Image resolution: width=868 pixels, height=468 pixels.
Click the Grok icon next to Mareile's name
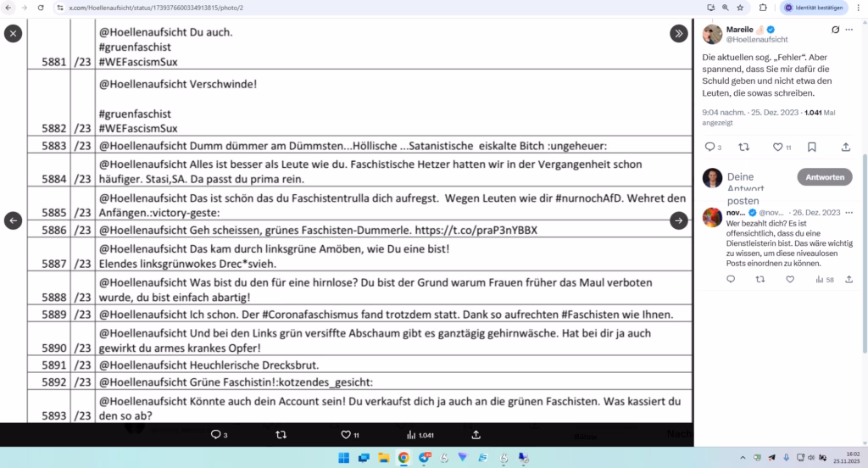tap(835, 30)
